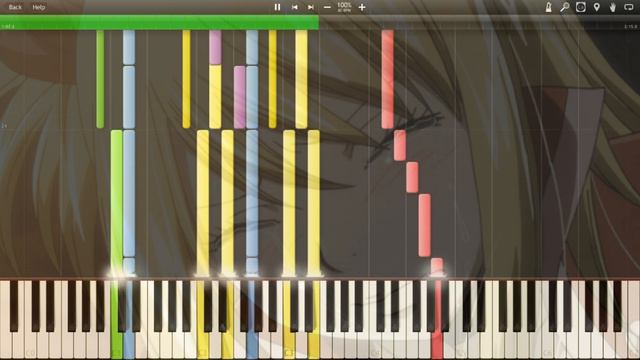
Task: Pause the song playback
Action: coord(278,7)
